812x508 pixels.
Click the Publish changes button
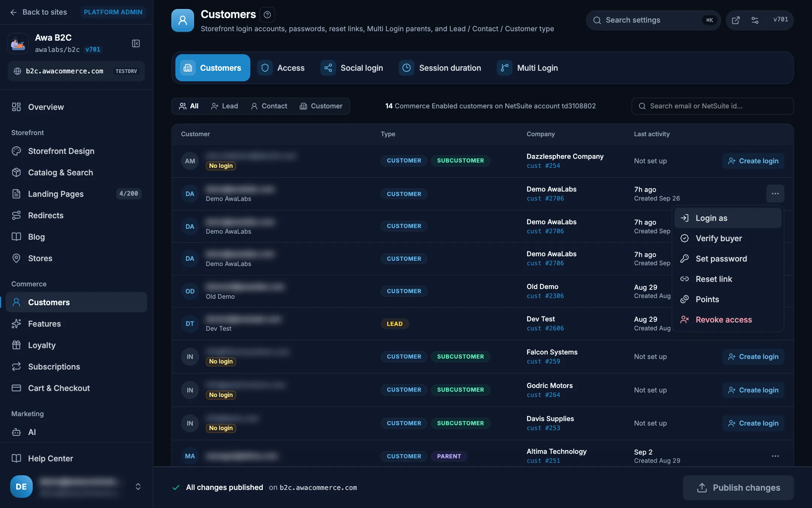click(738, 488)
